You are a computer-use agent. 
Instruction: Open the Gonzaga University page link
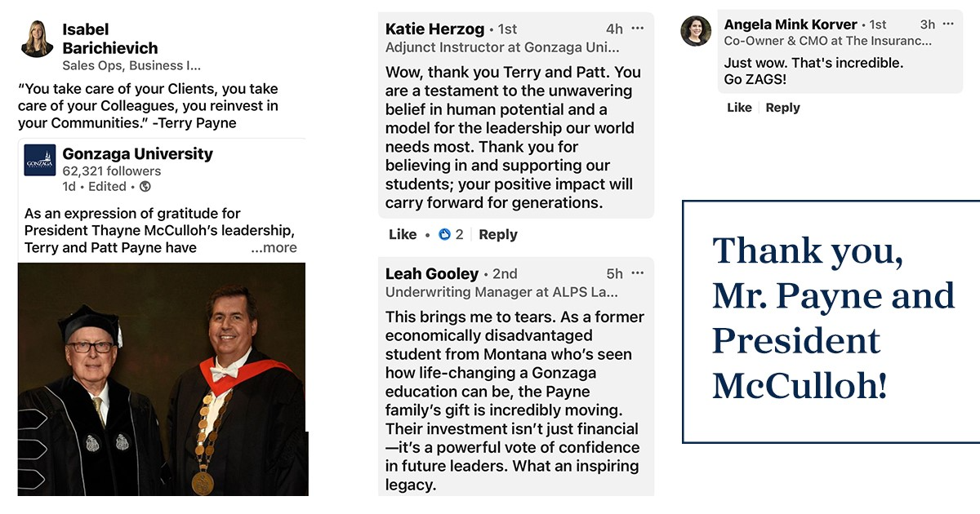pyautogui.click(x=136, y=153)
